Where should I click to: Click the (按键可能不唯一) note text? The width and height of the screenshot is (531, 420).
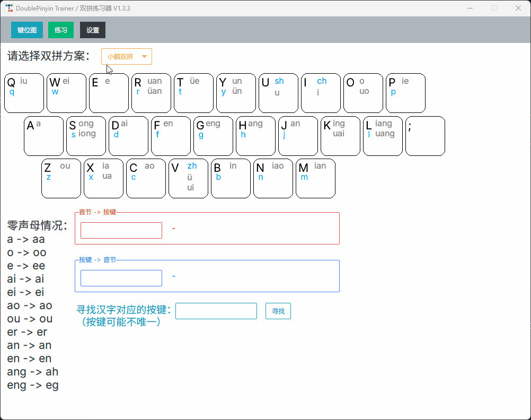point(121,322)
